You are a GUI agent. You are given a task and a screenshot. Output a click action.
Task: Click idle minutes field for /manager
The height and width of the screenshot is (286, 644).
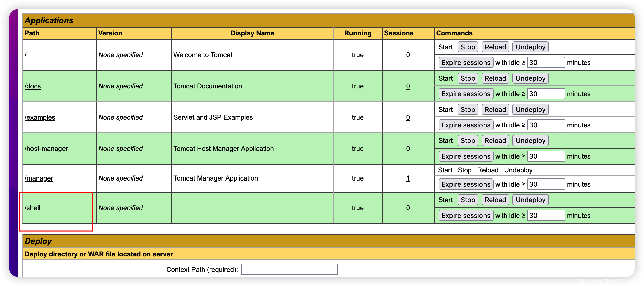tap(546, 184)
